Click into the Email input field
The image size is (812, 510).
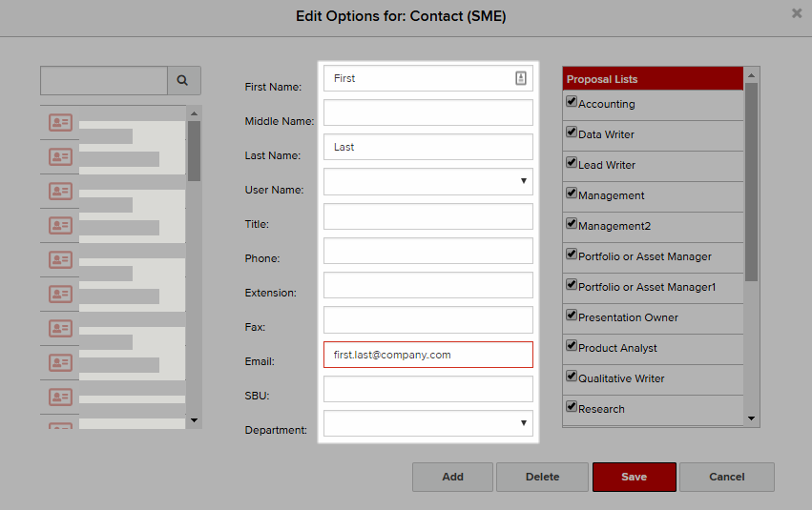[x=428, y=355]
